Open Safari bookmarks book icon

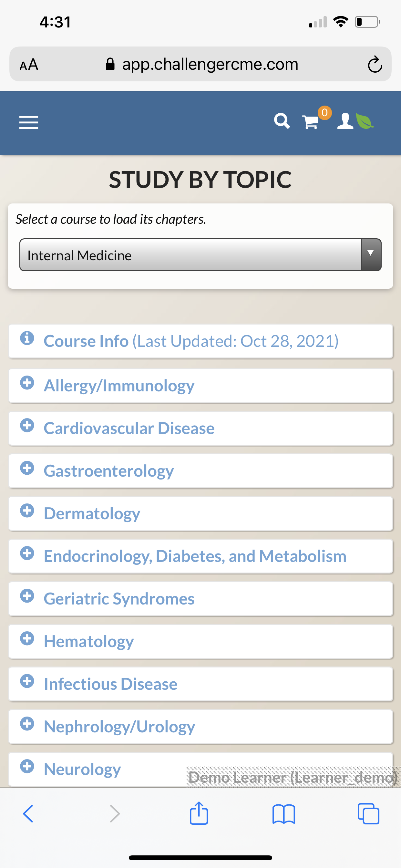point(284,814)
